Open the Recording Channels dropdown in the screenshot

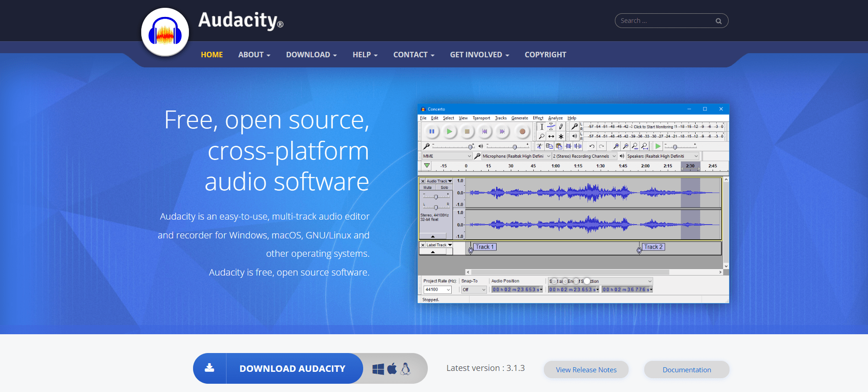(x=584, y=156)
